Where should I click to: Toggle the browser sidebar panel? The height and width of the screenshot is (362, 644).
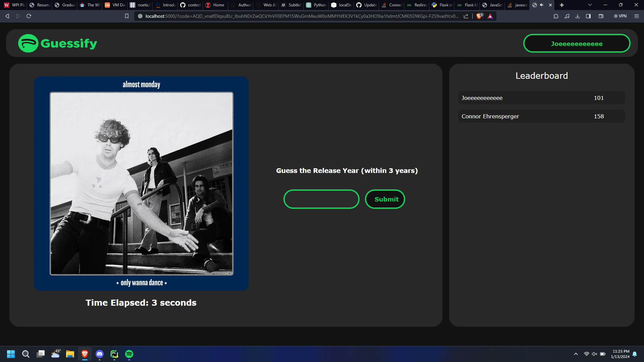tap(588, 16)
